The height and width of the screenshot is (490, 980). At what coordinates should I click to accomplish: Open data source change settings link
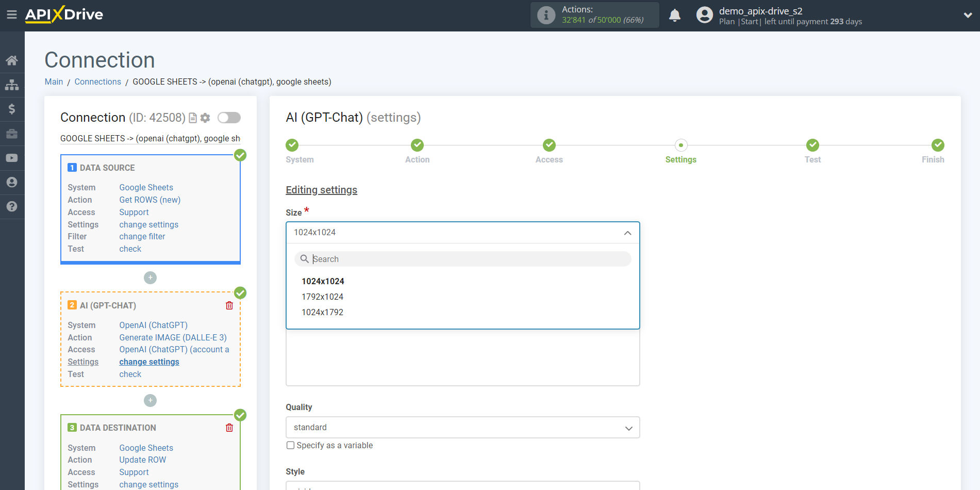click(x=148, y=224)
